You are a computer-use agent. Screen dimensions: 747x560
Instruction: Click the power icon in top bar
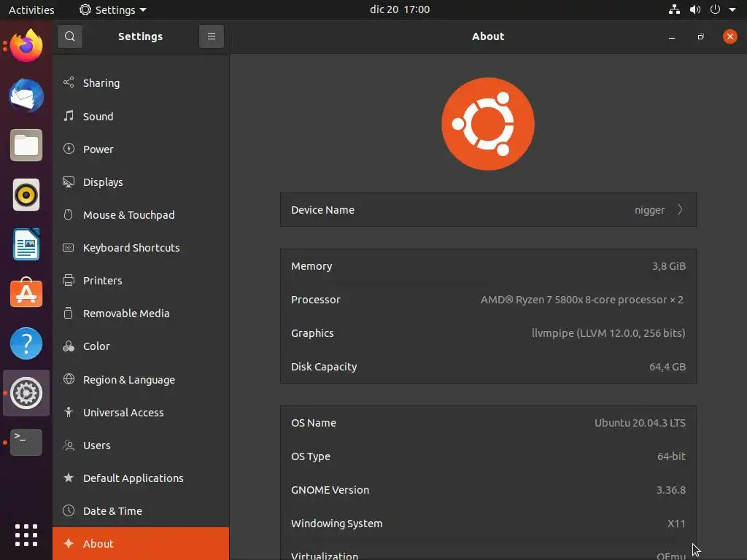pyautogui.click(x=715, y=9)
